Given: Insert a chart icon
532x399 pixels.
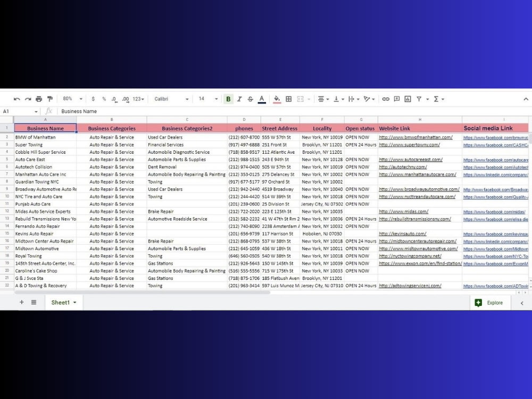Looking at the screenshot, I should click(408, 99).
